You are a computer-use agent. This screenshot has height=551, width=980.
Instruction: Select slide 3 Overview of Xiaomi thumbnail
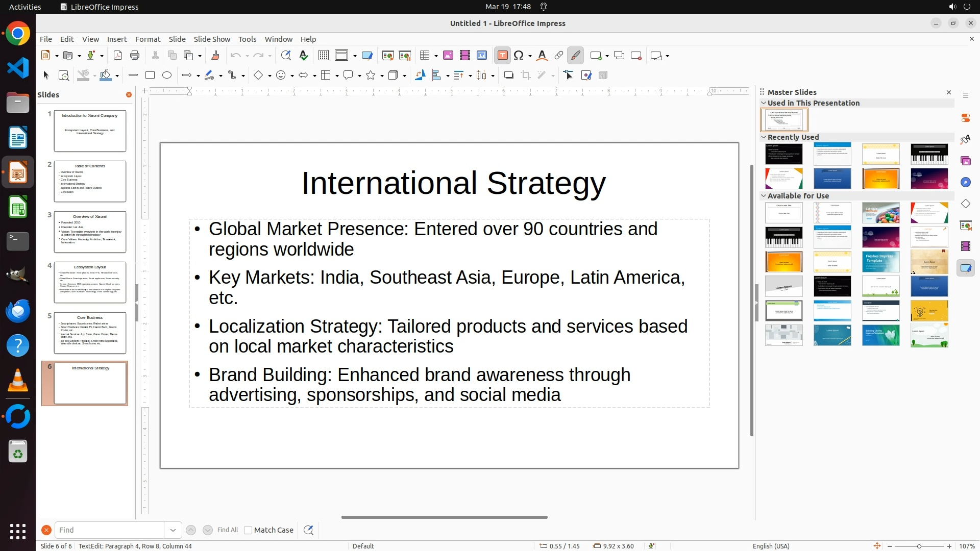coord(90,232)
